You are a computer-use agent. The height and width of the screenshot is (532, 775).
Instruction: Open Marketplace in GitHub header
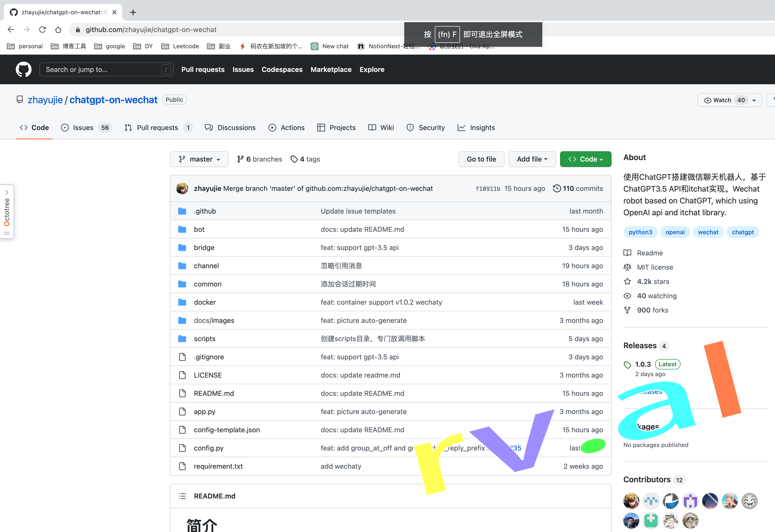tap(331, 69)
